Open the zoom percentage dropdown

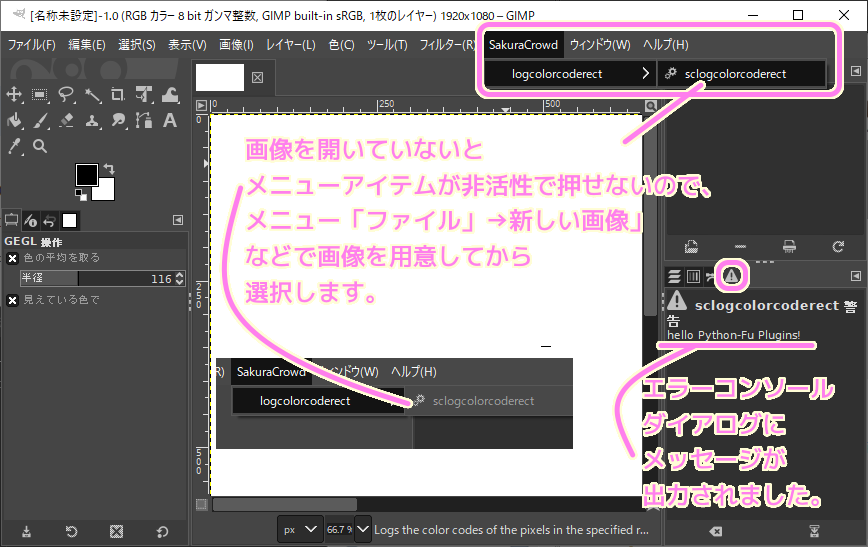tap(362, 528)
